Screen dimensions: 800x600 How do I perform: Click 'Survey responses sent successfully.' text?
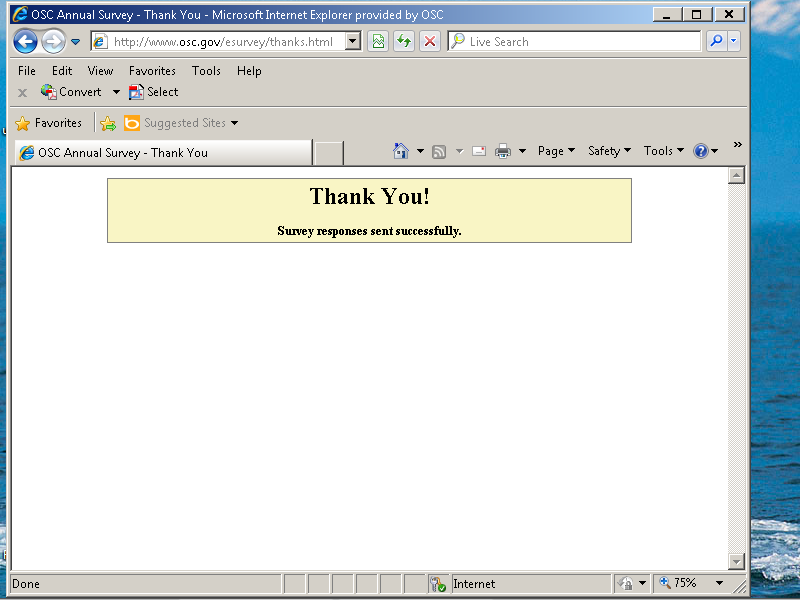coord(369,231)
